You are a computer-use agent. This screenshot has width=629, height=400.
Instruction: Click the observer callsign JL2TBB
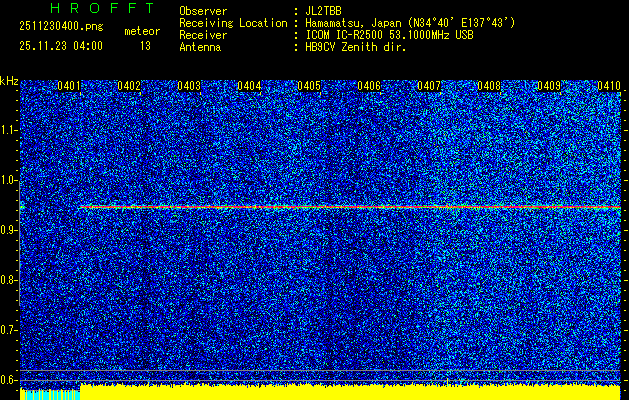click(x=324, y=10)
